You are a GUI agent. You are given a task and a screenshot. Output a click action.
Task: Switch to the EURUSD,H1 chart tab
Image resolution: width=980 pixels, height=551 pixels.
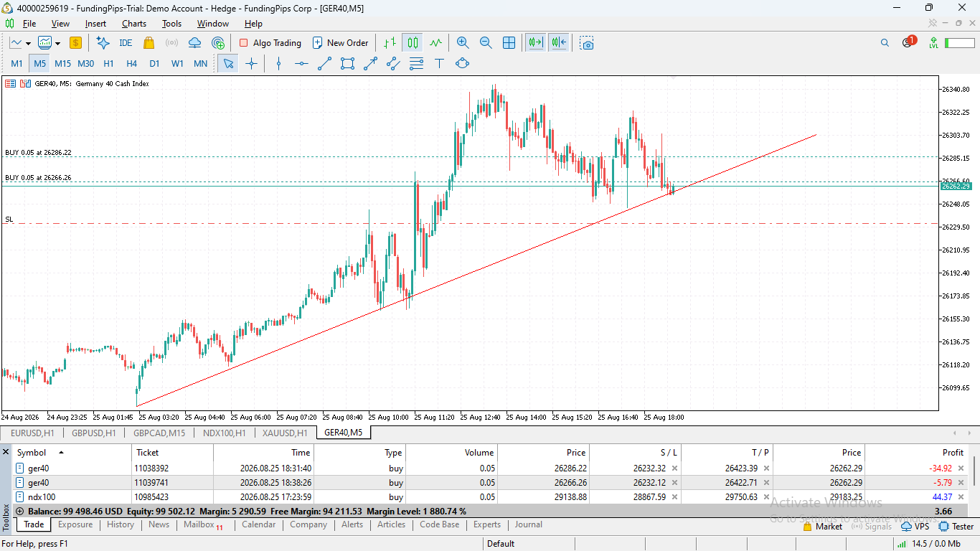(x=32, y=433)
